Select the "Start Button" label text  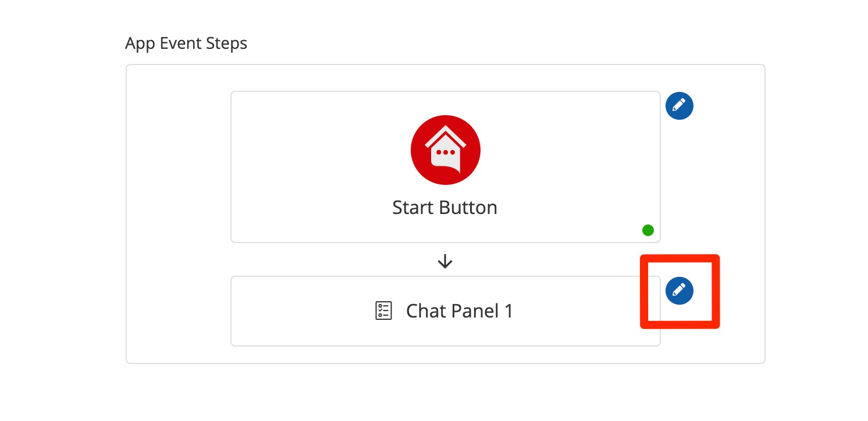tap(444, 208)
